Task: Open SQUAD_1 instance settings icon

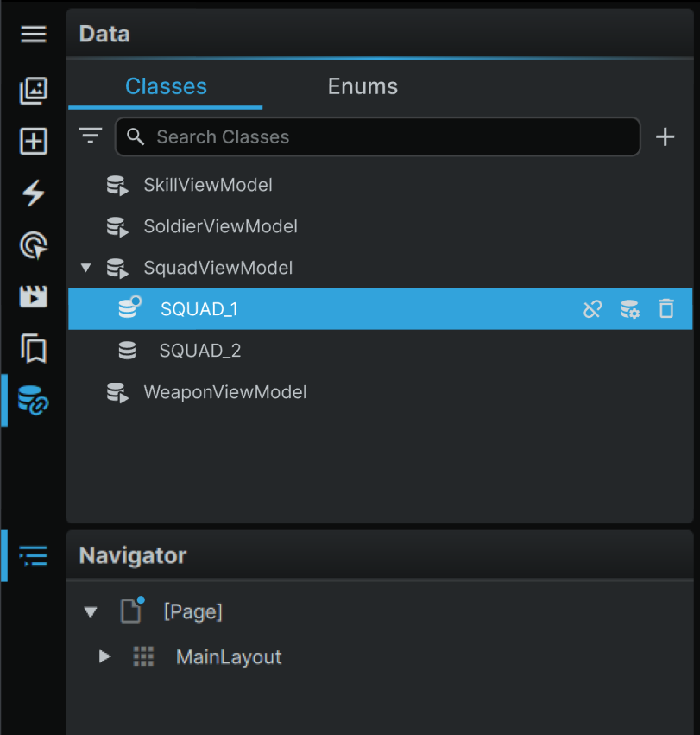Action: 630,309
